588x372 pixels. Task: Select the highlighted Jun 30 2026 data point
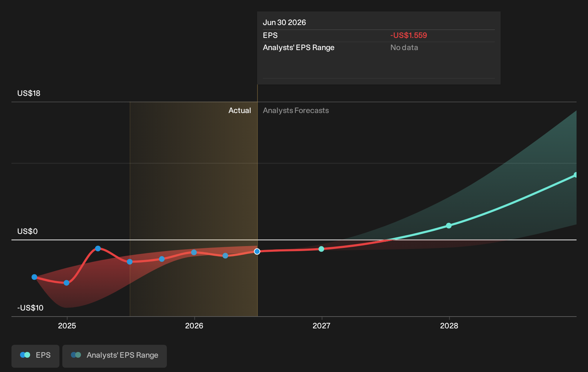tap(257, 251)
